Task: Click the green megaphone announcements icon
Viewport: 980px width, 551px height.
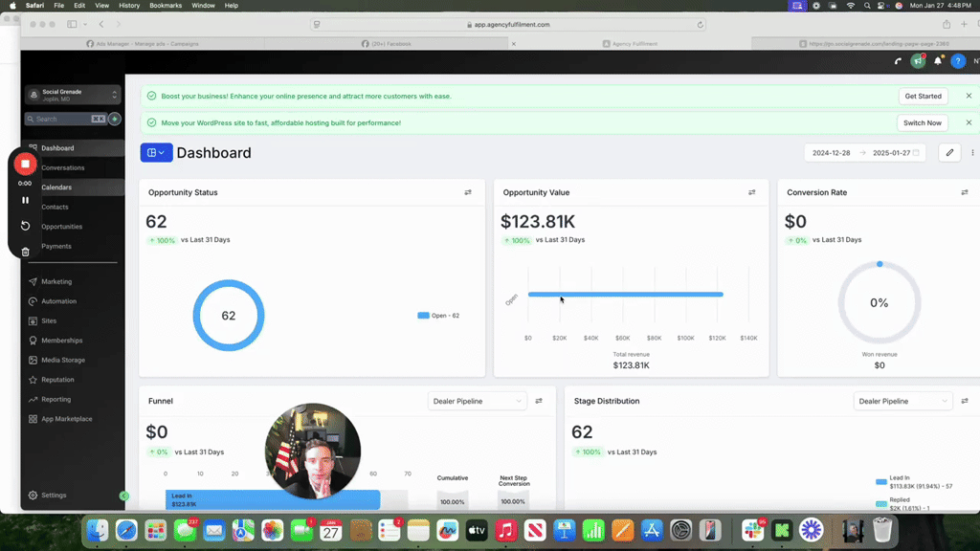Action: tap(918, 61)
